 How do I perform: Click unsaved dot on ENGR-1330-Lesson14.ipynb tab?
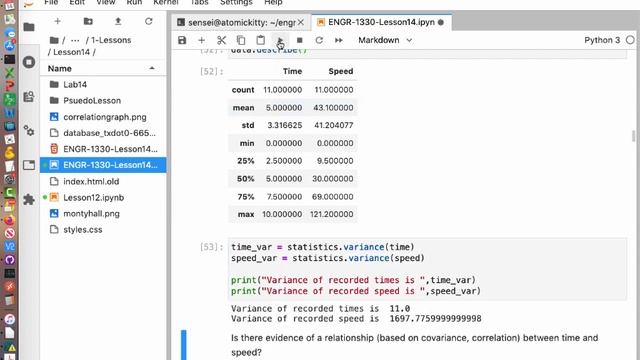[x=441, y=22]
